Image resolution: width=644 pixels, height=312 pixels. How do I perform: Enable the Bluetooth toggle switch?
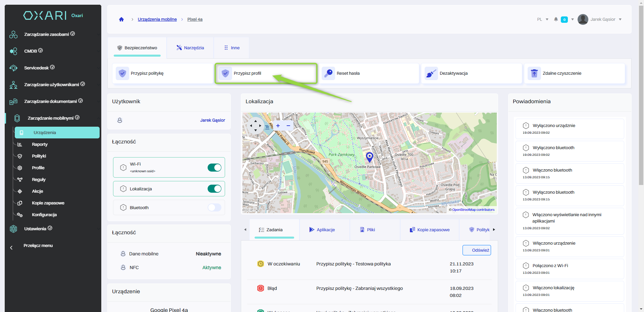[x=214, y=207]
